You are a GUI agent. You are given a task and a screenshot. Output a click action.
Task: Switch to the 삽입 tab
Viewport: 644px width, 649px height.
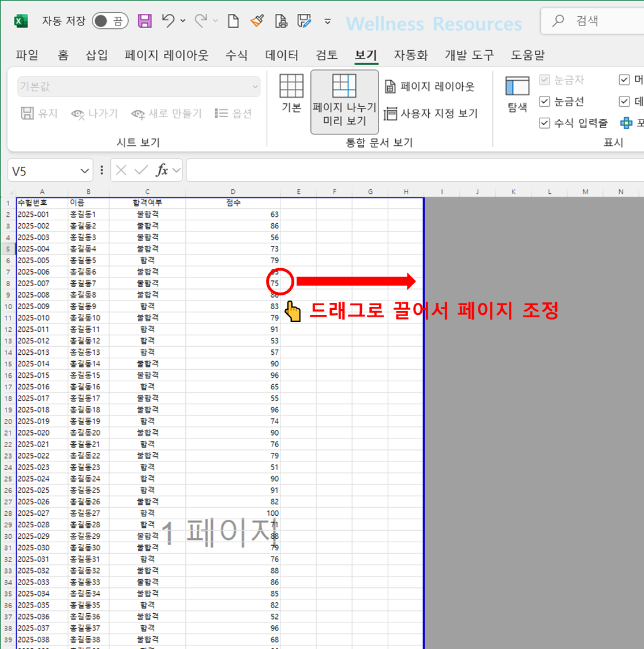pos(96,55)
